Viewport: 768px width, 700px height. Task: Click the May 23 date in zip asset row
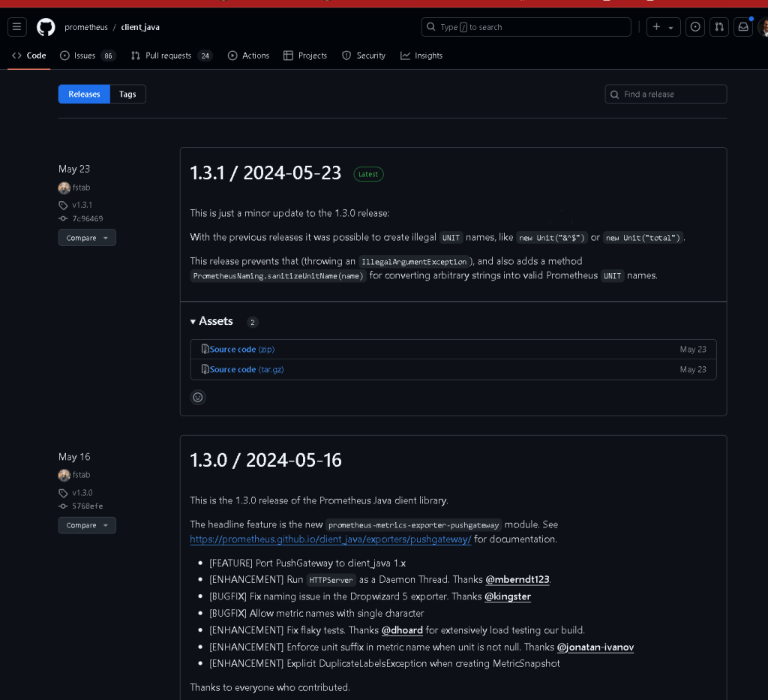tap(692, 350)
